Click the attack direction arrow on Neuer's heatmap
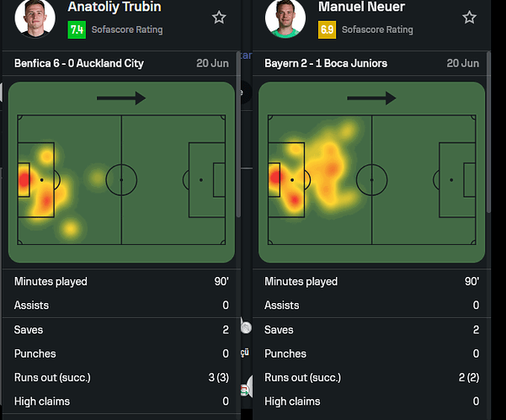506x420 pixels. pyautogui.click(x=372, y=98)
